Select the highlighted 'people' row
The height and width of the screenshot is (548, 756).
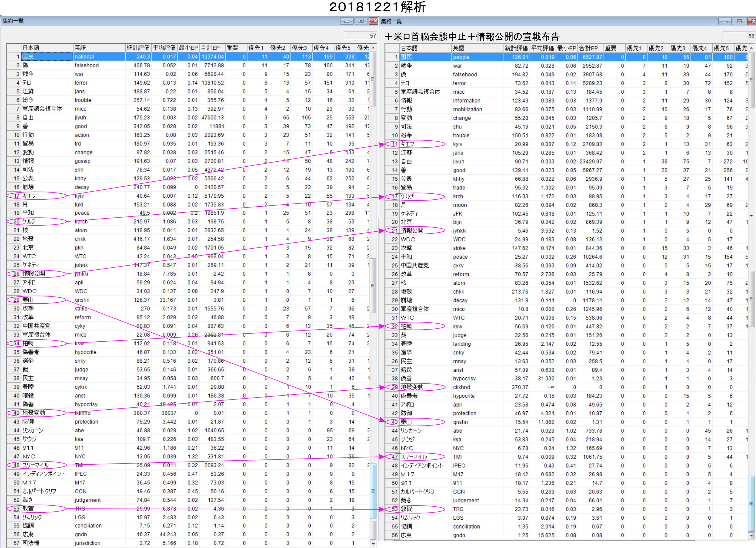[461, 57]
